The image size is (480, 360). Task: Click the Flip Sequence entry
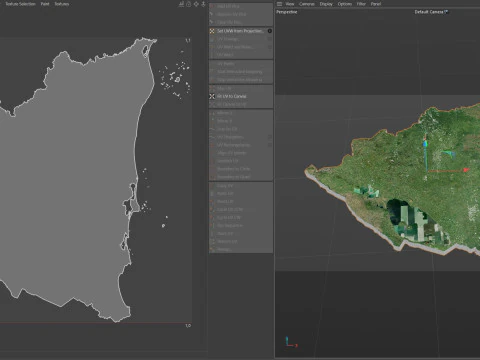[x=241, y=226]
